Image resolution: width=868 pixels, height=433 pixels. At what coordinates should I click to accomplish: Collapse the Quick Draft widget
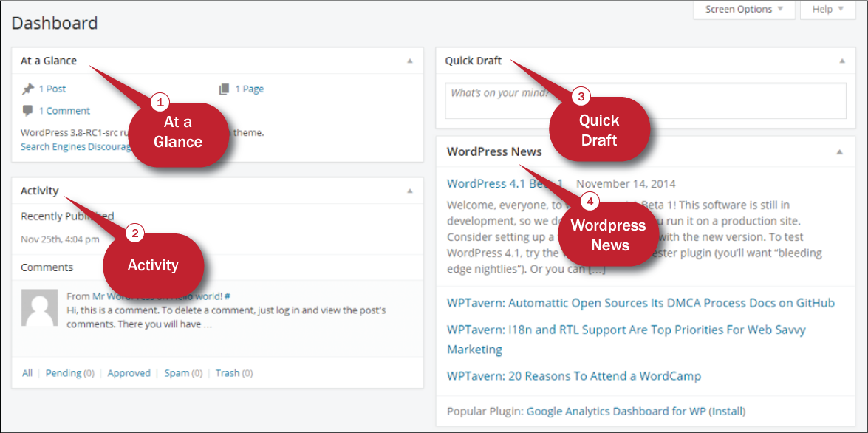point(842,61)
